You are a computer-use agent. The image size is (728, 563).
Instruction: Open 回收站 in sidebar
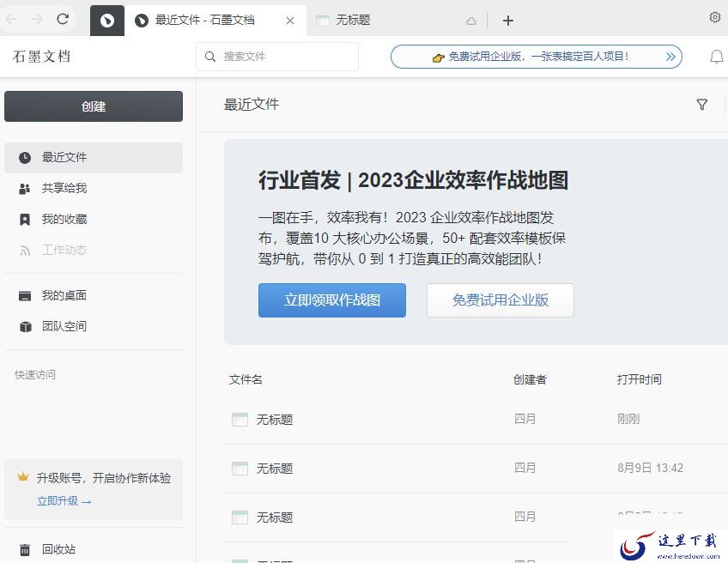[94, 549]
